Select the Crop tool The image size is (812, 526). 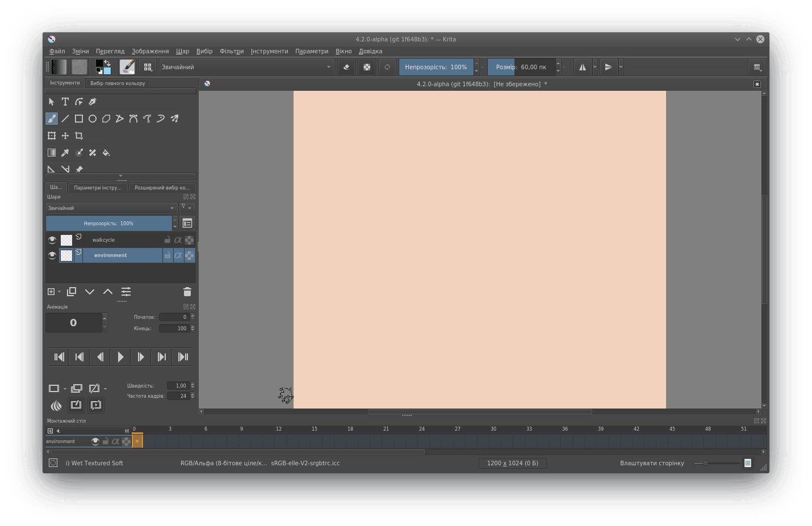pyautogui.click(x=79, y=136)
